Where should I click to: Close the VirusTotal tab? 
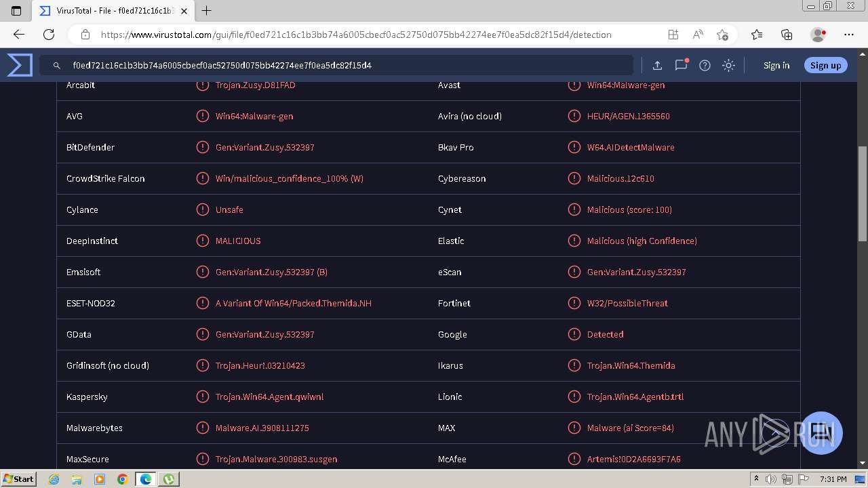184,11
